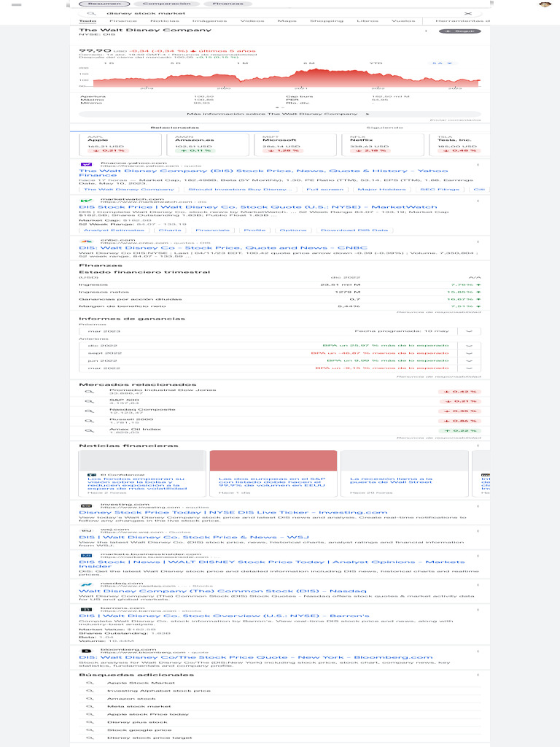Select the Resumen chip
The width and height of the screenshot is (560, 747).
(x=104, y=4)
